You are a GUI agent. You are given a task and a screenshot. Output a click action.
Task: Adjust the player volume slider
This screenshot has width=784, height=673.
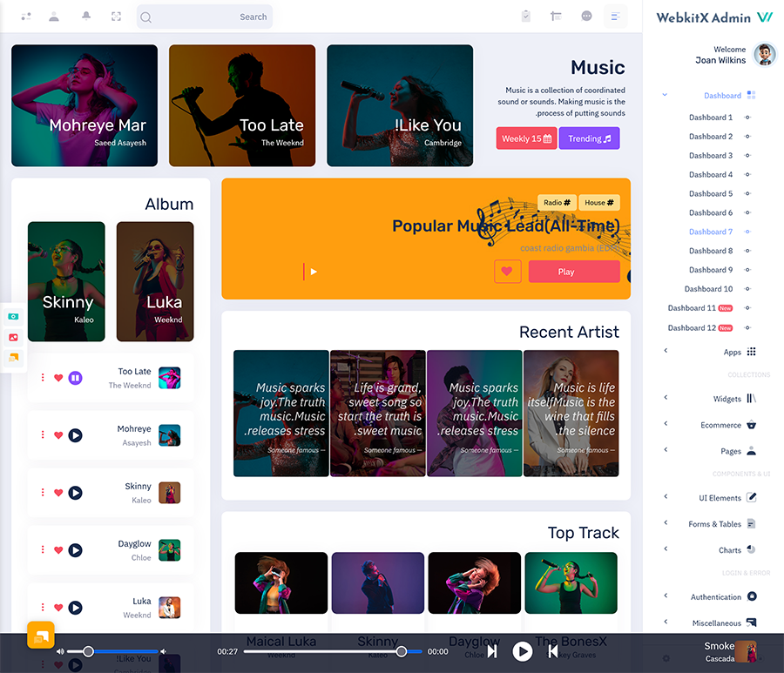point(112,651)
